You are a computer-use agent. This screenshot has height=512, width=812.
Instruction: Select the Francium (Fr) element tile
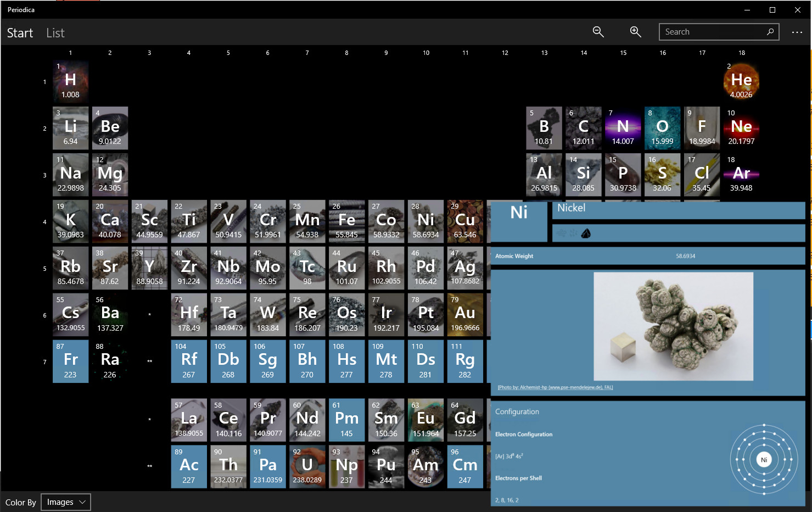pyautogui.click(x=70, y=361)
